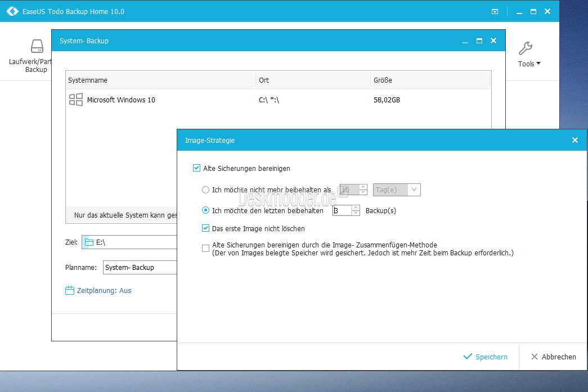Click Abbrechen to cancel image strategy

pyautogui.click(x=554, y=357)
